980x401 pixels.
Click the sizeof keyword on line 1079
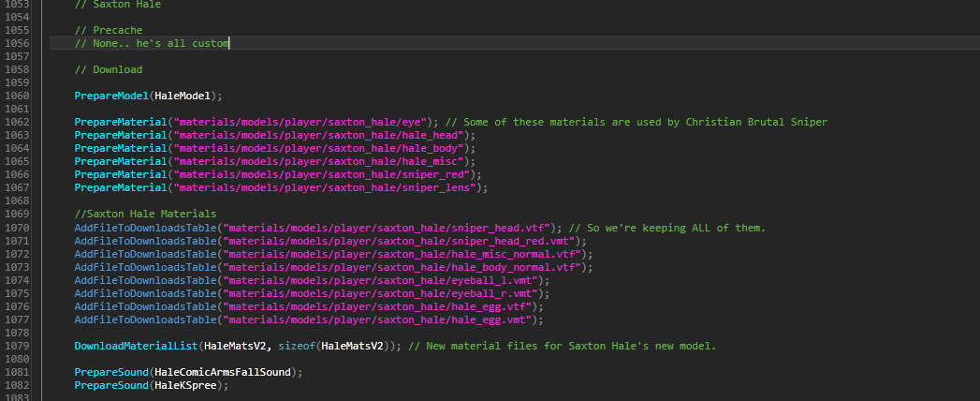click(x=299, y=347)
